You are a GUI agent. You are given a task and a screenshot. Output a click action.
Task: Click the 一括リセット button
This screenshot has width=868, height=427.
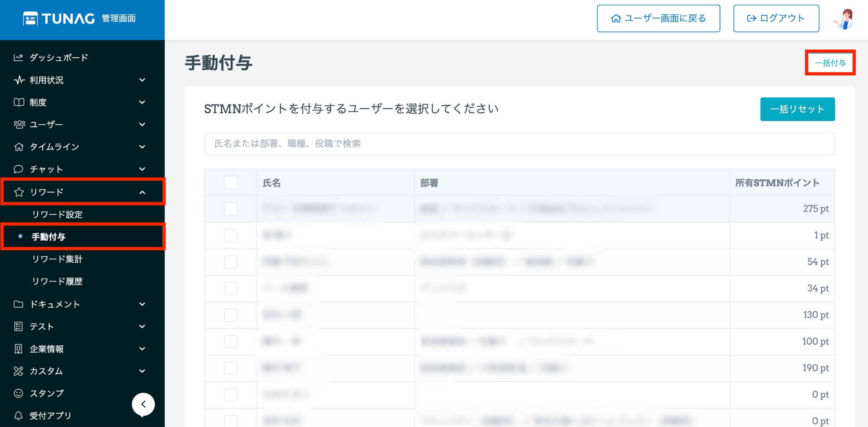click(x=797, y=109)
